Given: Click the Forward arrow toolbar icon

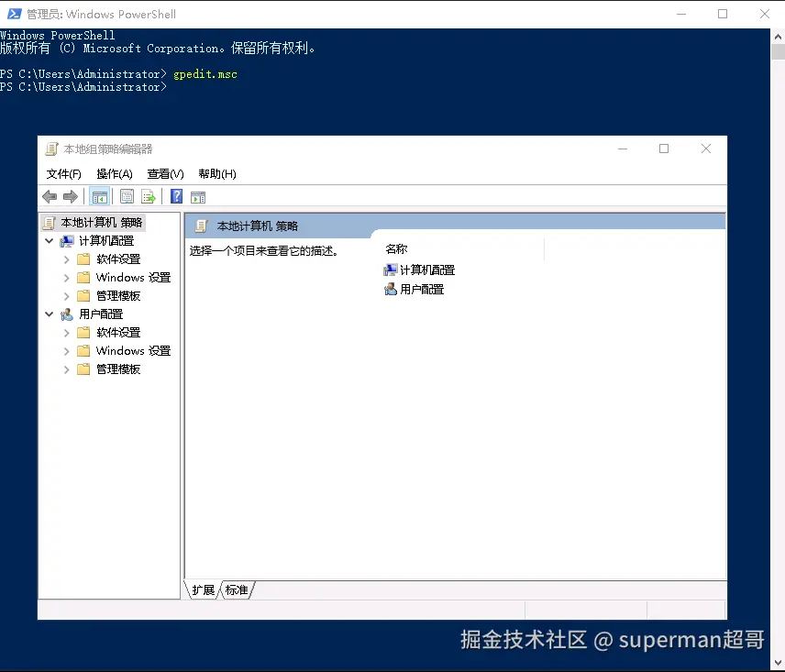Looking at the screenshot, I should (x=71, y=196).
